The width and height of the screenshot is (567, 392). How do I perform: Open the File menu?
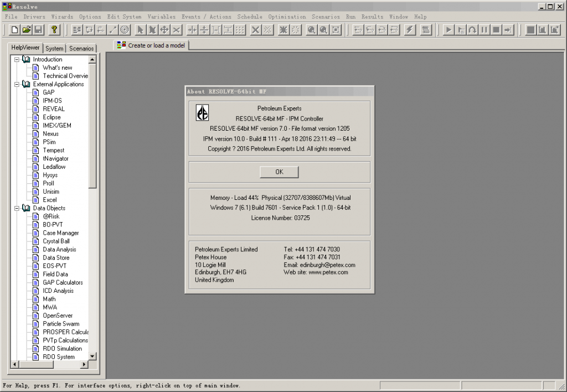click(x=11, y=17)
